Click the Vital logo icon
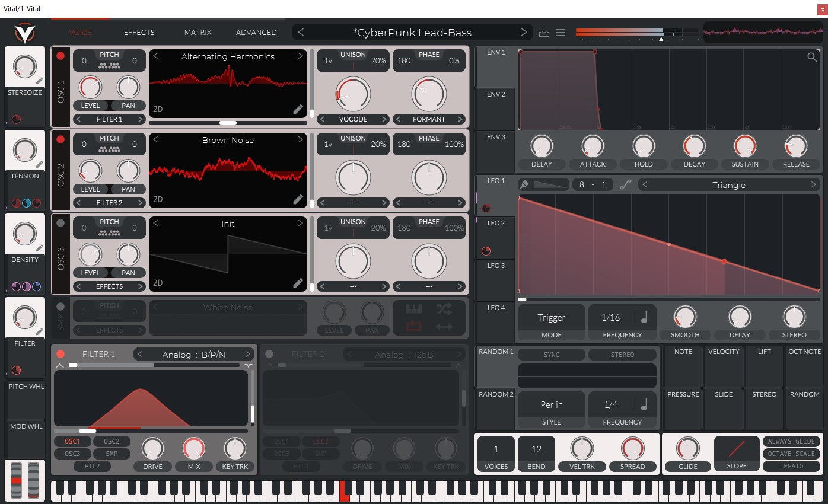828x504 pixels. tap(24, 33)
